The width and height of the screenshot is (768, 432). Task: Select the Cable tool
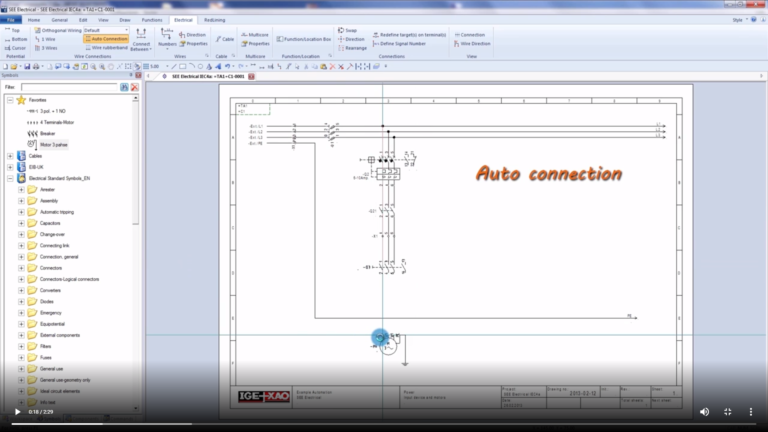225,39
